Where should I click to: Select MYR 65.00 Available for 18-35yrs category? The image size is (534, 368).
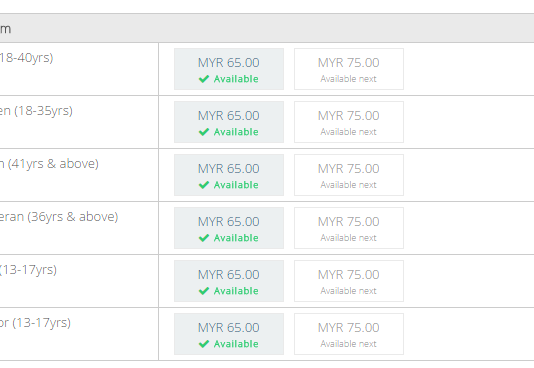click(229, 122)
